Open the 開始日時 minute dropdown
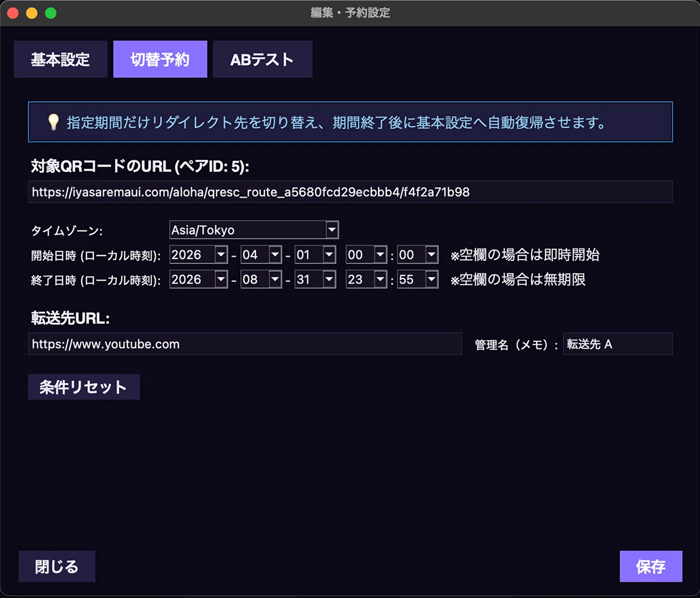Image resolution: width=700 pixels, height=598 pixels. [418, 255]
